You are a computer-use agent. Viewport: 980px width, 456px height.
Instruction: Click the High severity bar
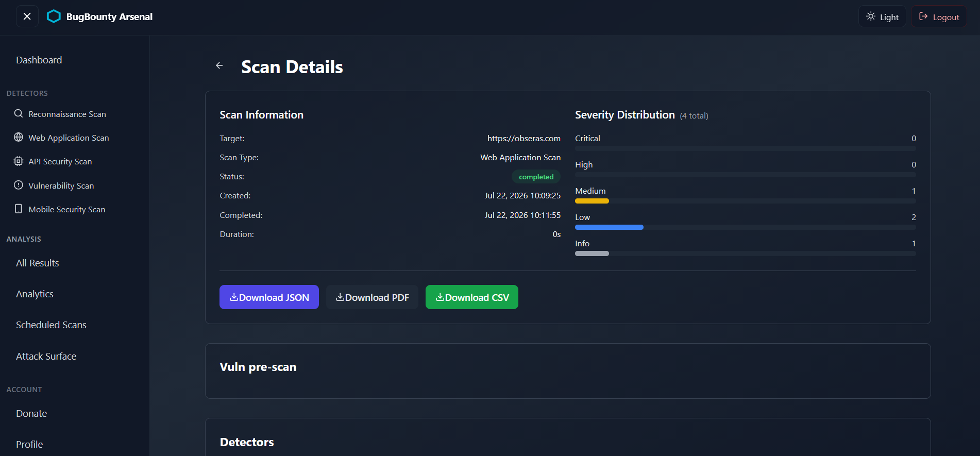click(x=746, y=175)
